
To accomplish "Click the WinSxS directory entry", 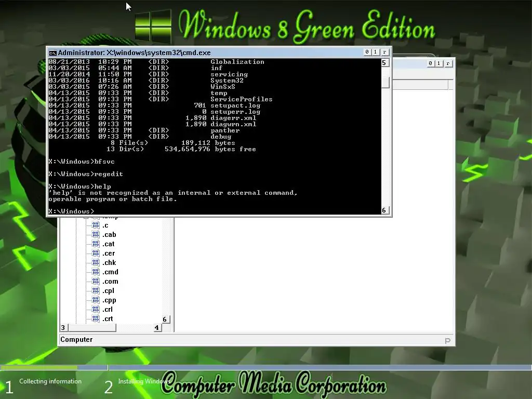I will coord(223,87).
